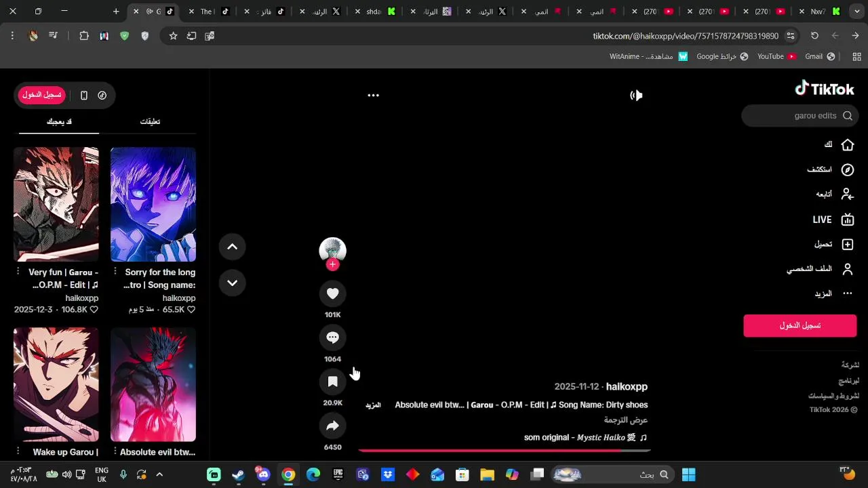
Task: Like 'Sorry for the long' via 65.5K heart
Action: coord(191,310)
